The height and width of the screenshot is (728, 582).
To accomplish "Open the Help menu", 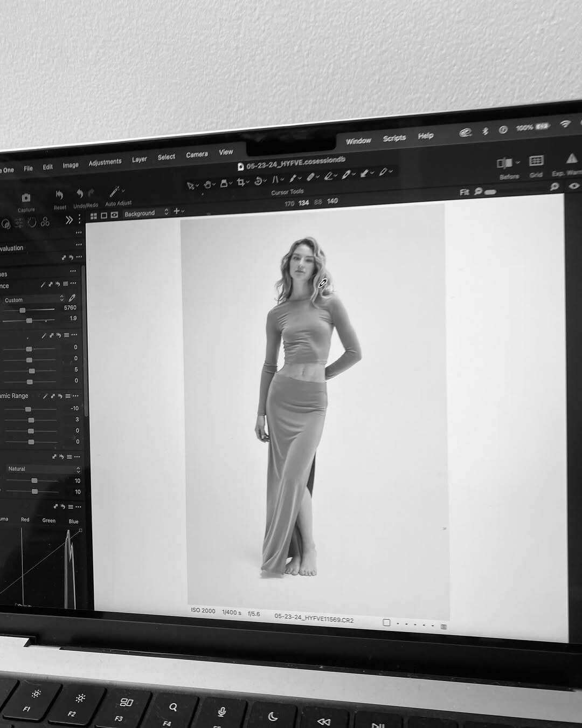I will [426, 136].
